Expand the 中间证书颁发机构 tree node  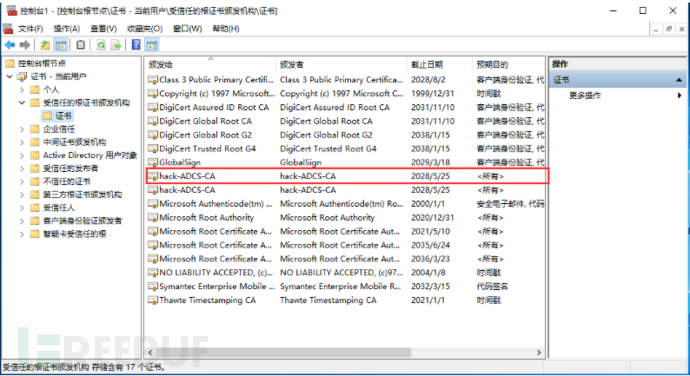(x=22, y=142)
